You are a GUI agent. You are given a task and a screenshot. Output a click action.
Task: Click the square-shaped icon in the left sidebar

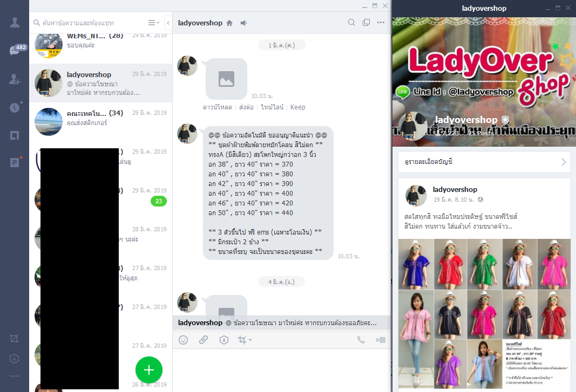click(15, 135)
